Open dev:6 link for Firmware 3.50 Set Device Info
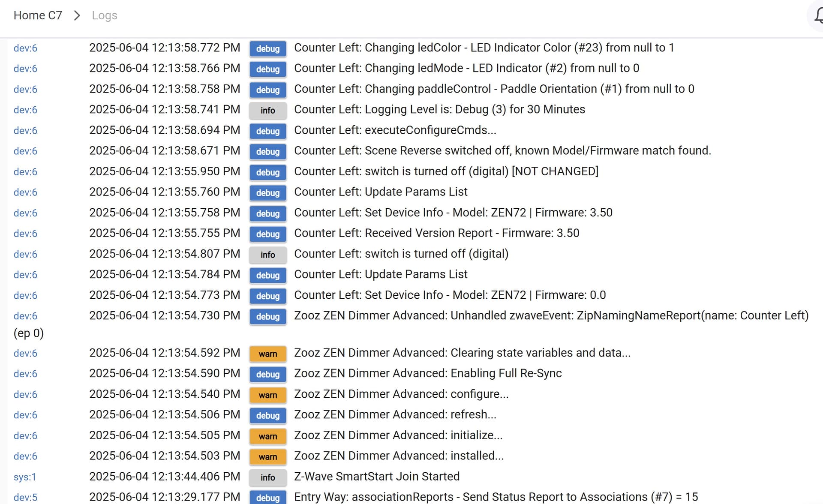 25,213
